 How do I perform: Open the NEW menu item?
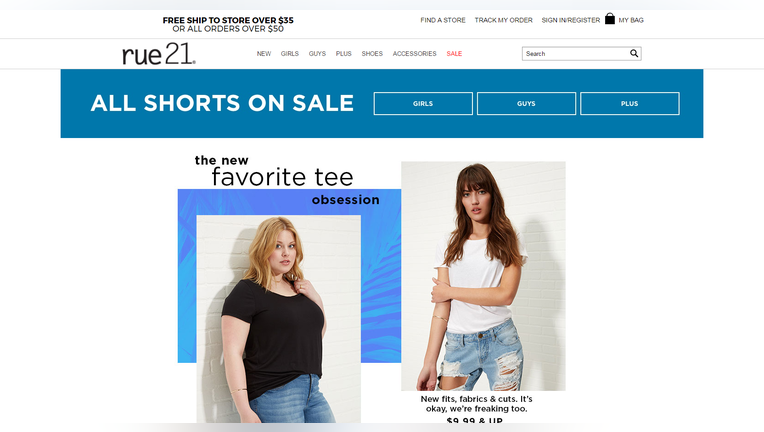coord(264,54)
